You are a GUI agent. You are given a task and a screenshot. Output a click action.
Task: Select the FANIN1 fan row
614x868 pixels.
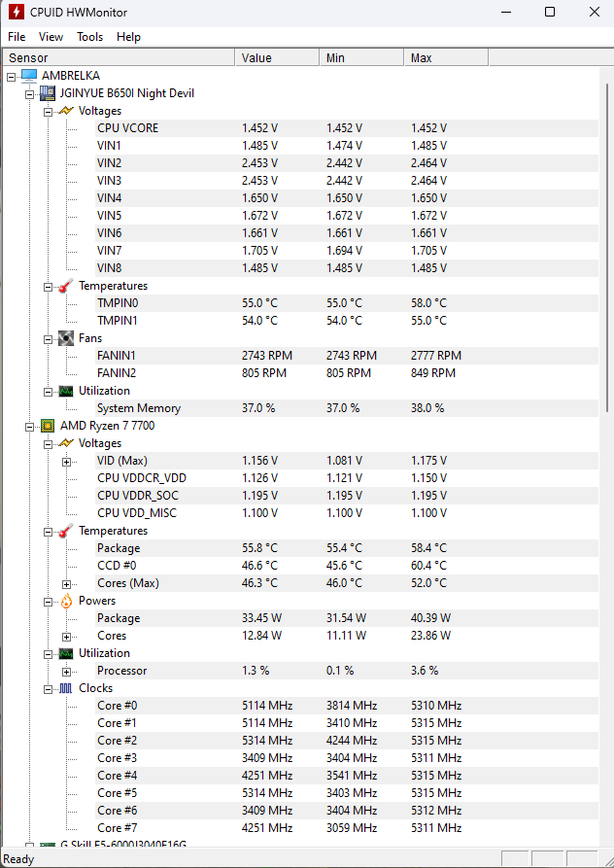click(347, 356)
